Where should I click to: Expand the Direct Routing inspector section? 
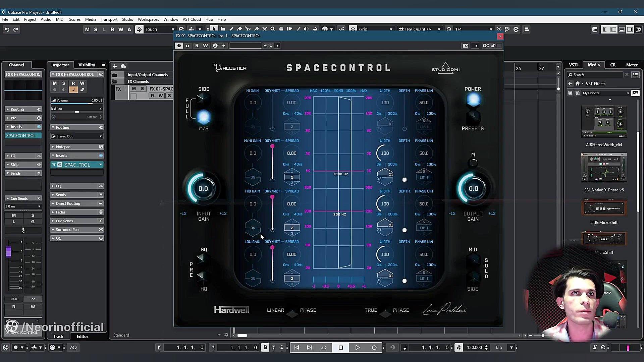point(68,203)
